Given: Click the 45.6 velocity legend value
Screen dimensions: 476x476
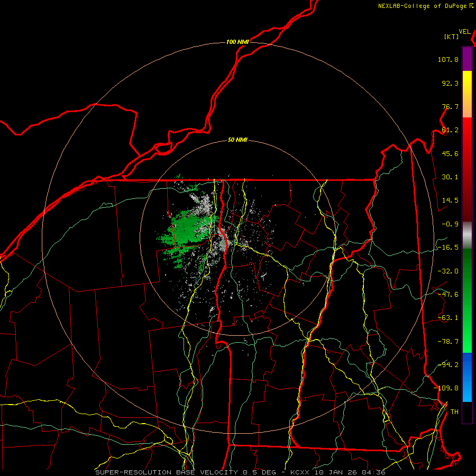Looking at the screenshot, I should (450, 153).
